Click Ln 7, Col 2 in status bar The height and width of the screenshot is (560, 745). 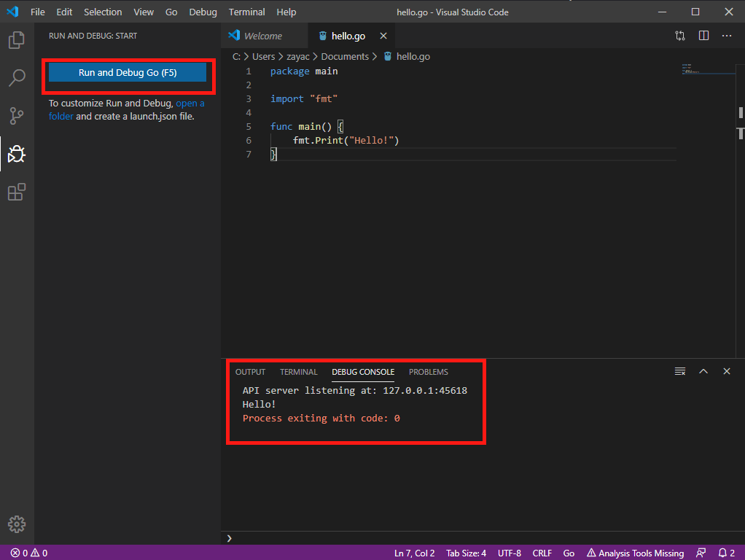click(414, 553)
